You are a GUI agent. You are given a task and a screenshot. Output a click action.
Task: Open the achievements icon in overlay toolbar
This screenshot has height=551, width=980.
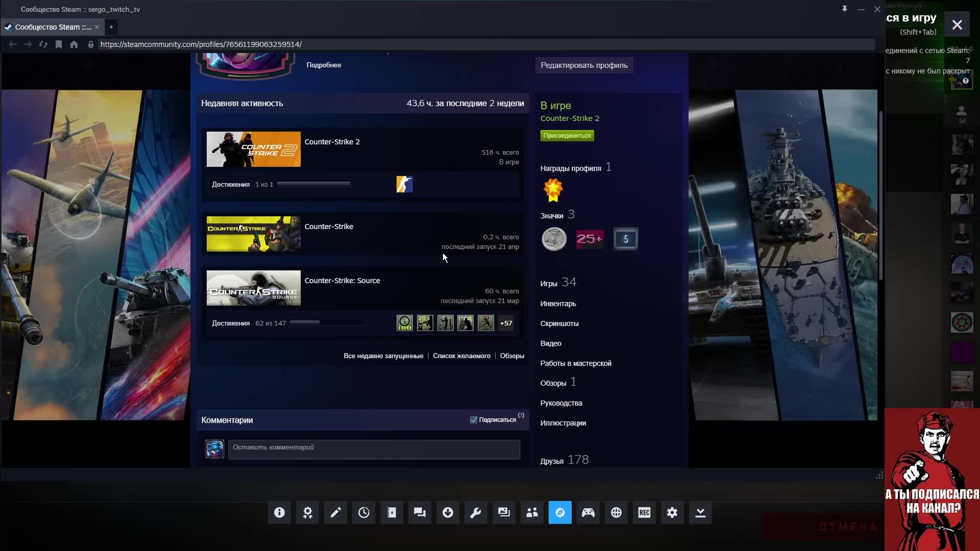coord(307,513)
